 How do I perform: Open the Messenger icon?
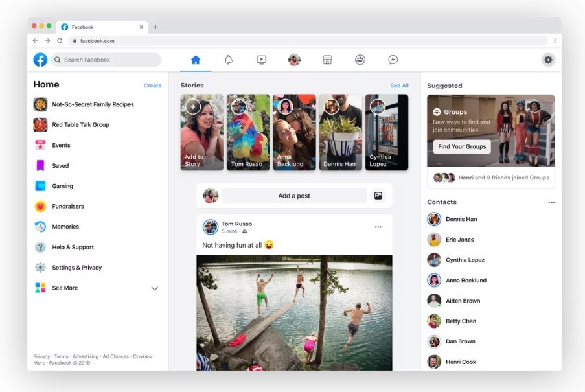(x=393, y=60)
